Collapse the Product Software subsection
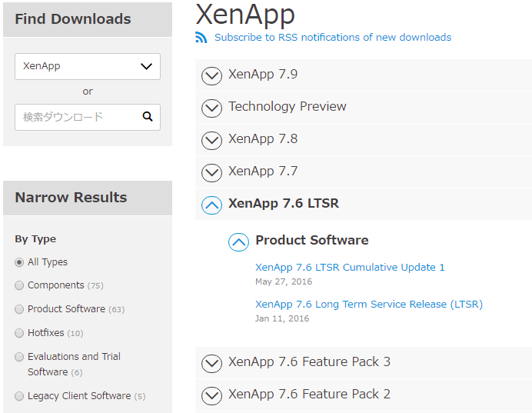Screen dimensions: 532x413 tap(238, 242)
